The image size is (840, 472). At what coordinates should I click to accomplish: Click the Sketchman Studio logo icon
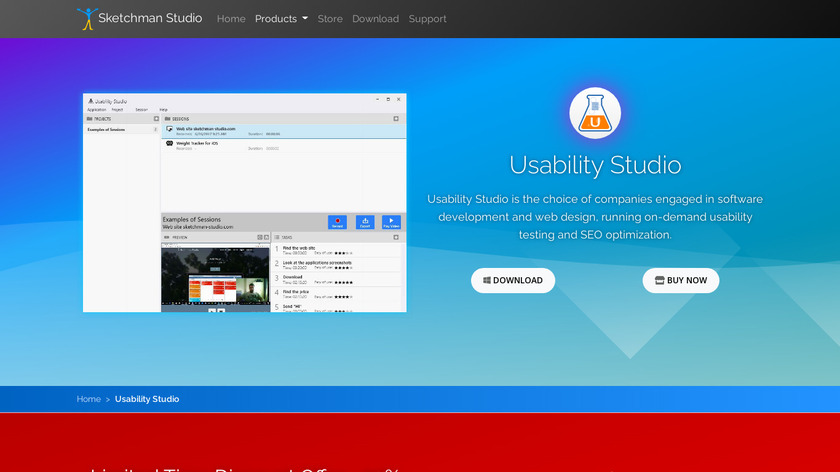point(87,19)
